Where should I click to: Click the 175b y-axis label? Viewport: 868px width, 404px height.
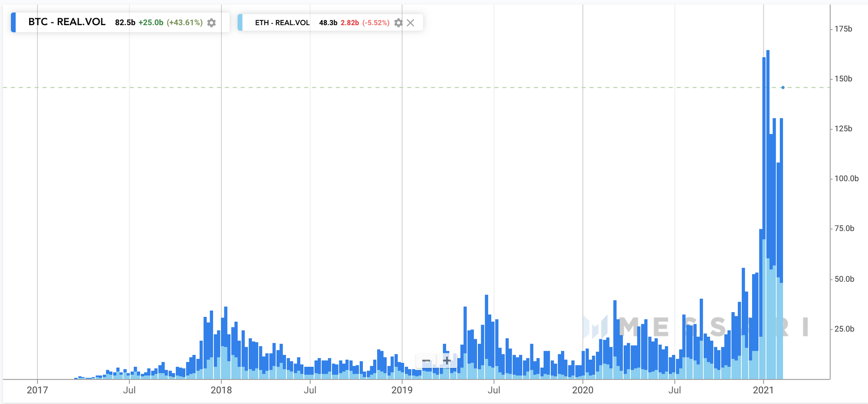[843, 29]
